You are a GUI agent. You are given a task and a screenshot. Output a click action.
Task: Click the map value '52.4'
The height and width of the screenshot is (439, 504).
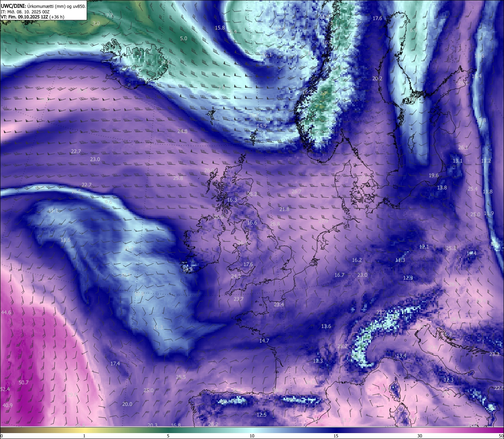(x=5, y=389)
